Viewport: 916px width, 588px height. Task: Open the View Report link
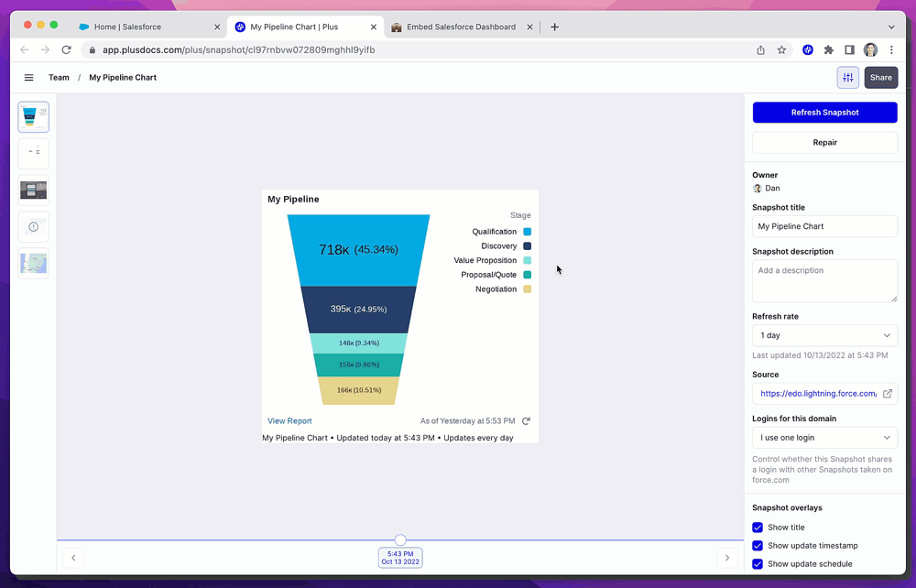289,421
